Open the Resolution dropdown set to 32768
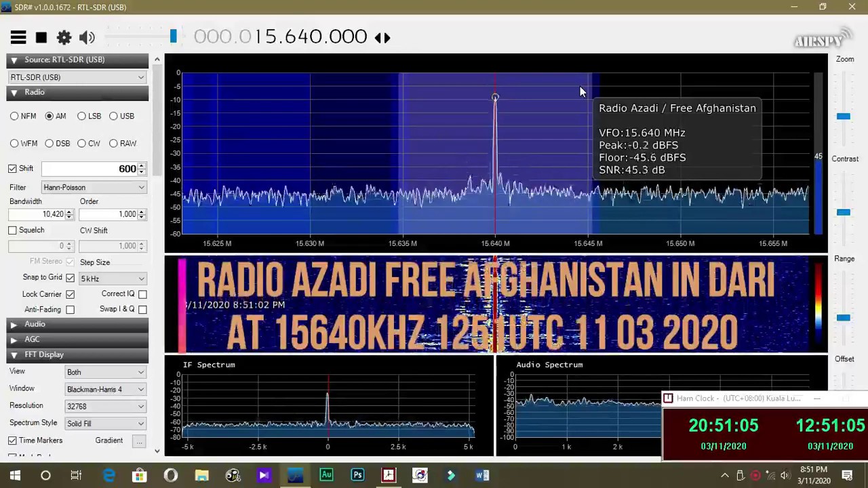The height and width of the screenshot is (488, 868). pyautogui.click(x=105, y=406)
